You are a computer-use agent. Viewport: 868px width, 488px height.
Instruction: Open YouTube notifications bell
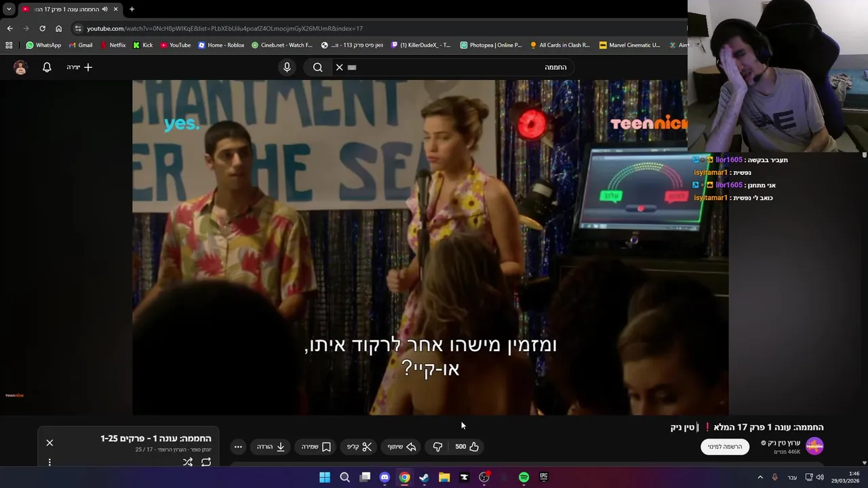coord(47,67)
